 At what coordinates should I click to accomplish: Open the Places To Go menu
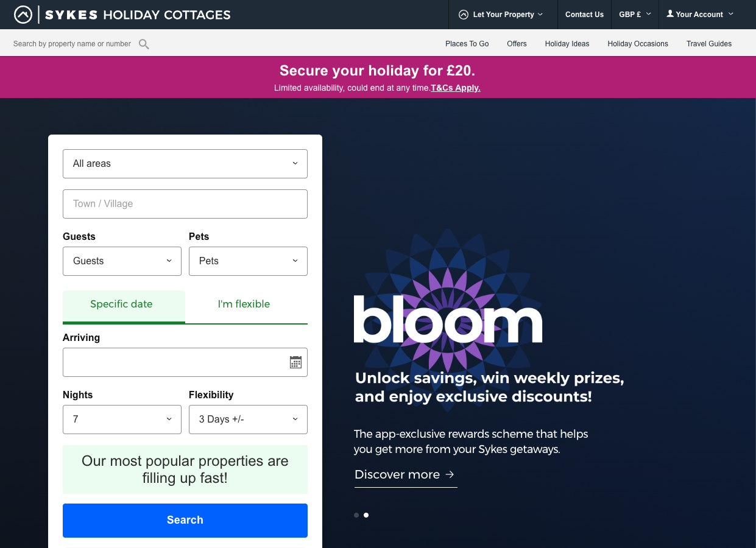coord(467,44)
